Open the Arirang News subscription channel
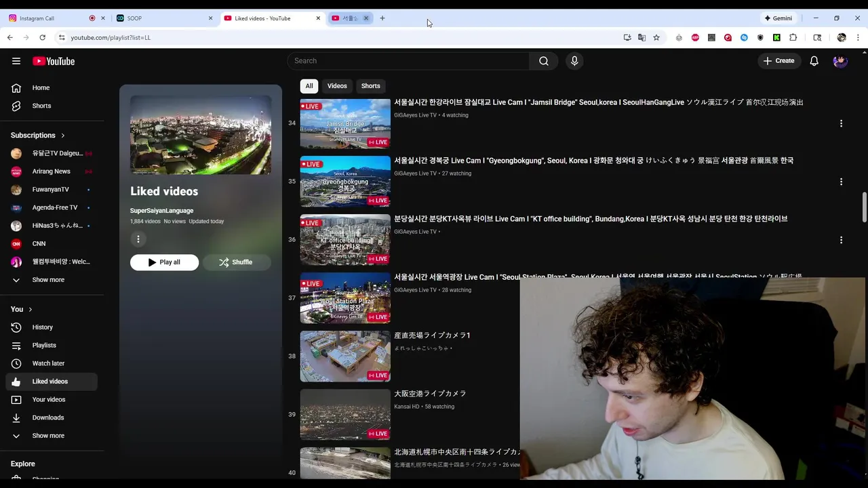 pos(52,171)
